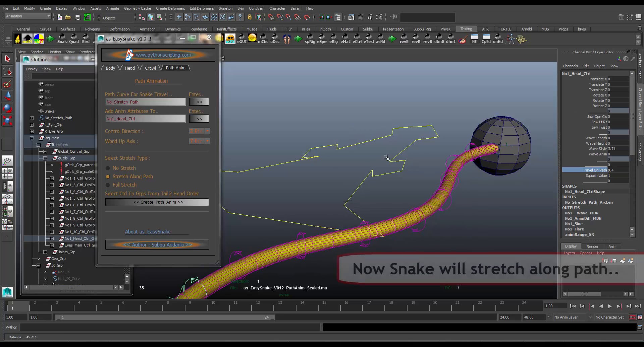This screenshot has height=347, width=644.
Task: Open the Control Direction Z-Dir dropdown
Action: click(199, 131)
